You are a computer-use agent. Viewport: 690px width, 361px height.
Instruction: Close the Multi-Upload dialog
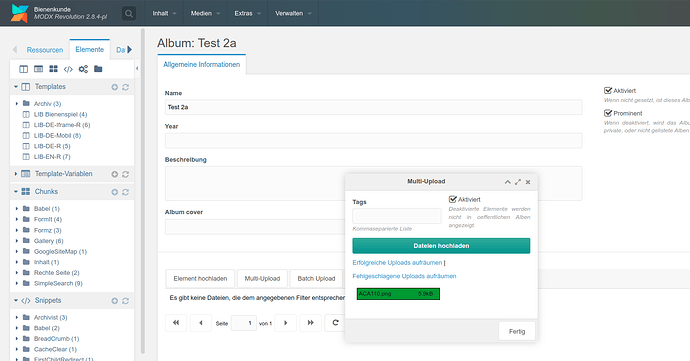pos(528,182)
